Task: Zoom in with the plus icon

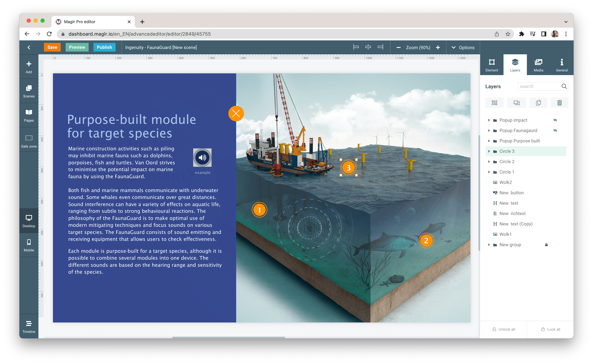Action: [x=438, y=47]
